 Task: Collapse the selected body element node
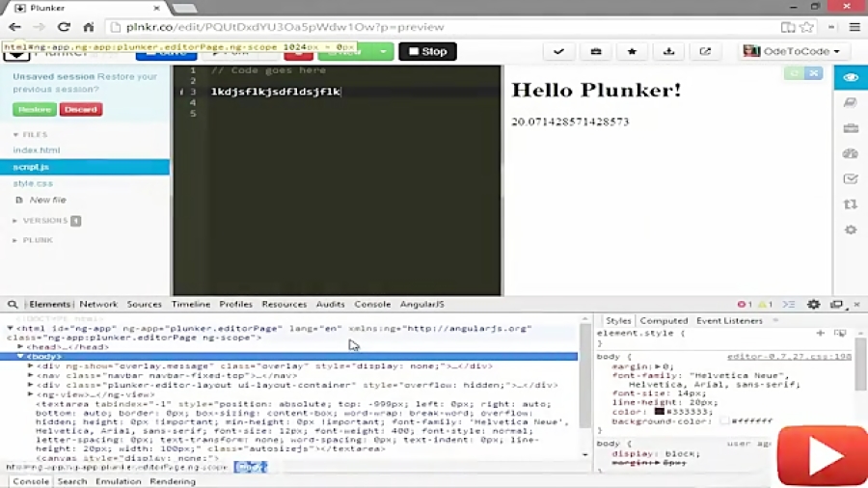[x=20, y=356]
